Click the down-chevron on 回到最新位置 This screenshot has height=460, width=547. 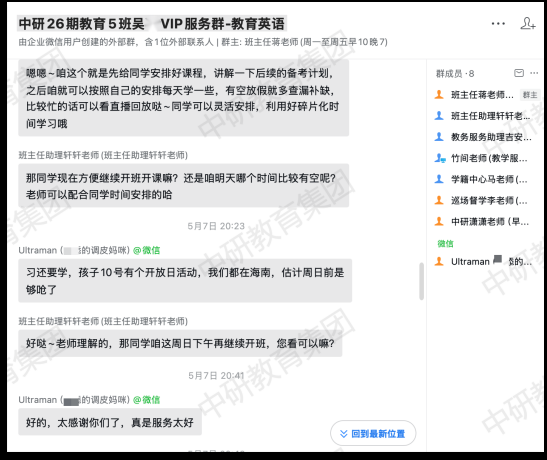click(x=344, y=433)
